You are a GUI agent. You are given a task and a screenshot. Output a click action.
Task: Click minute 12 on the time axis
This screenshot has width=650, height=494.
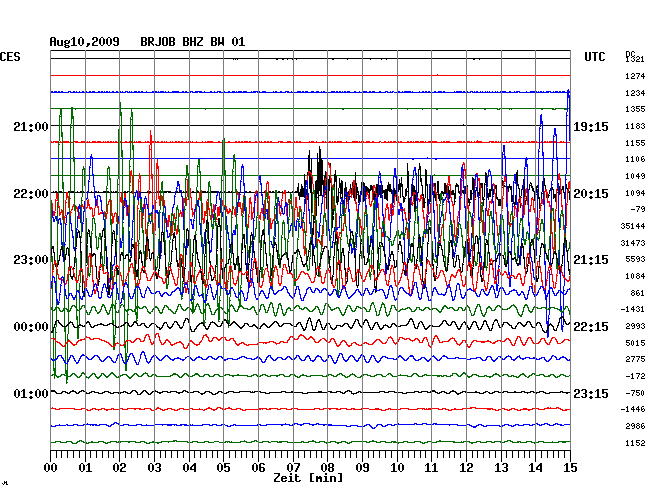(x=466, y=468)
